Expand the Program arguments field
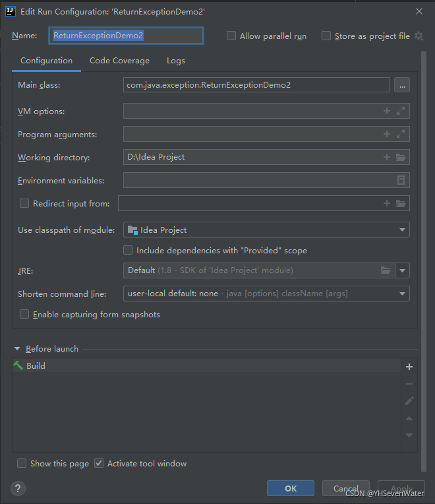 [401, 134]
